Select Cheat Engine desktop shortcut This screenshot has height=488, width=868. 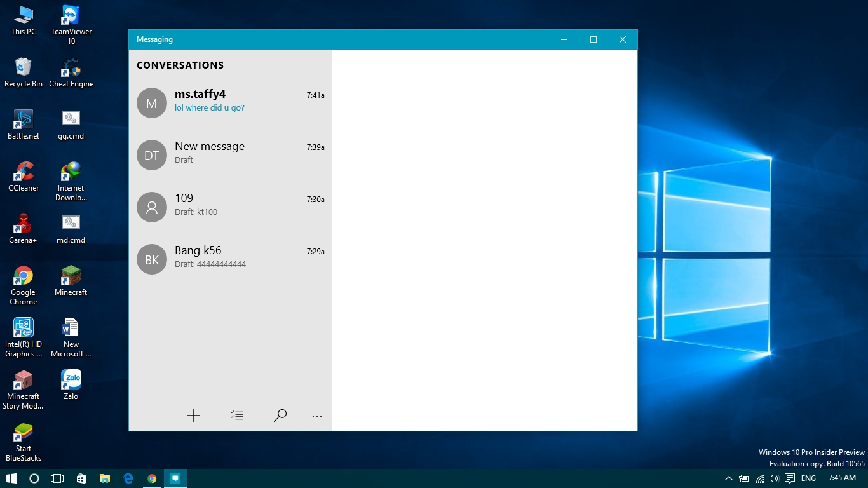pyautogui.click(x=71, y=72)
